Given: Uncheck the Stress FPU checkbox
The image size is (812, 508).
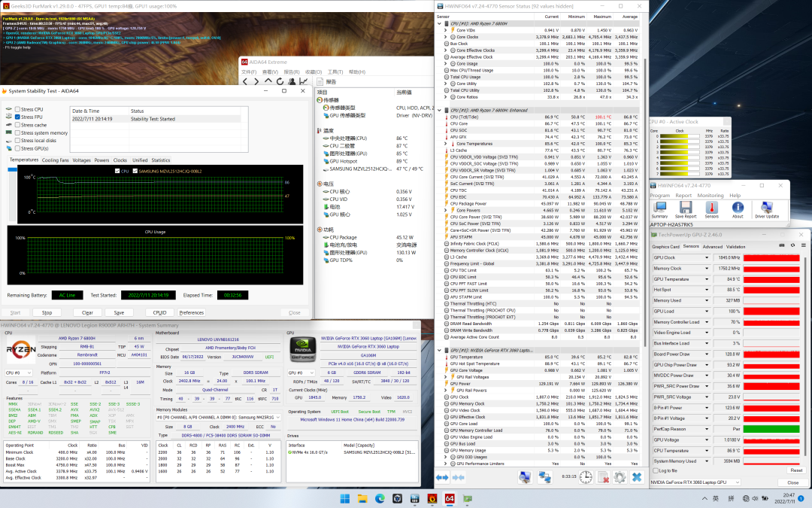Looking at the screenshot, I should [x=18, y=117].
